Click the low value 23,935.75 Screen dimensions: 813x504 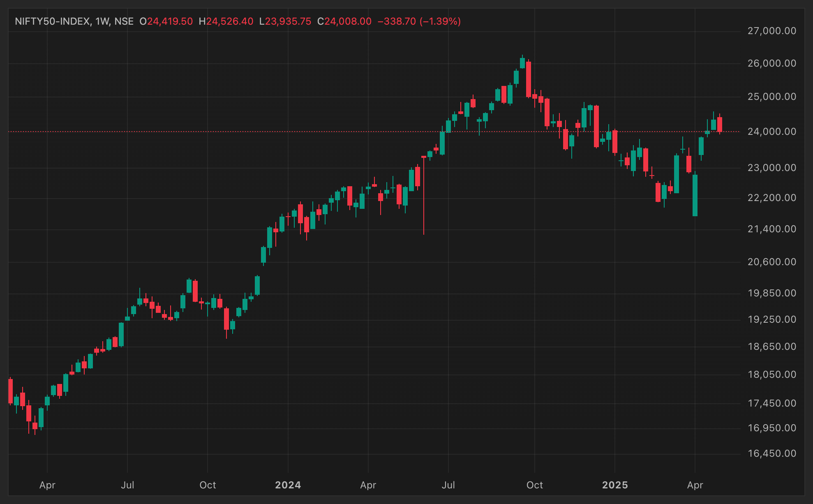pyautogui.click(x=288, y=21)
